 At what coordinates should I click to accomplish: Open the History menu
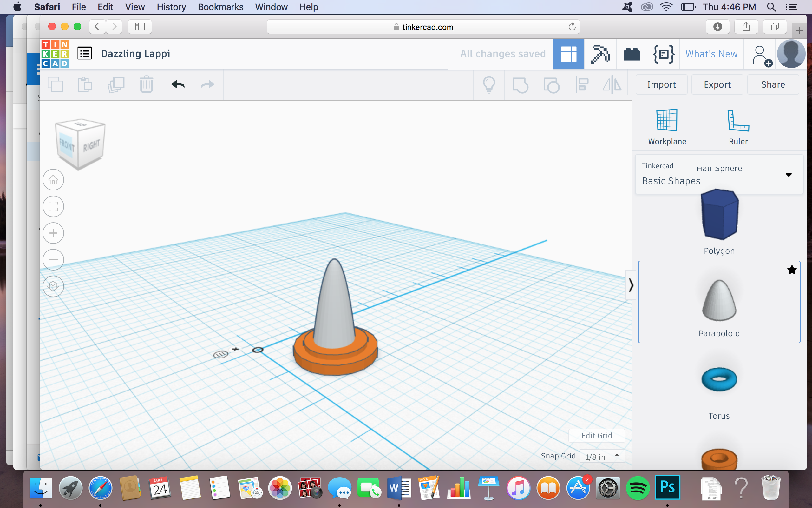click(x=171, y=7)
